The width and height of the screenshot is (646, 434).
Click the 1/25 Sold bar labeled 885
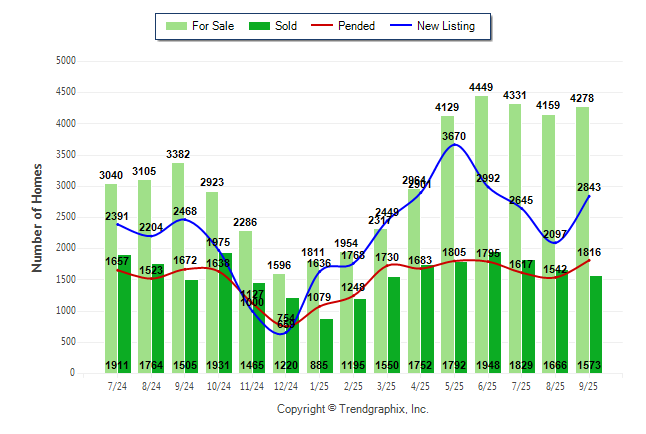[327, 345]
